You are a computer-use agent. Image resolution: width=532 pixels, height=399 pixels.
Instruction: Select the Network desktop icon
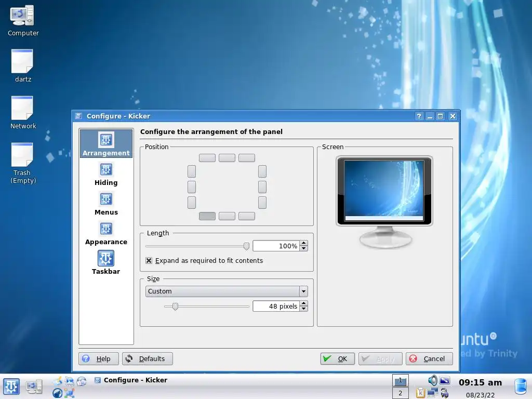click(23, 113)
